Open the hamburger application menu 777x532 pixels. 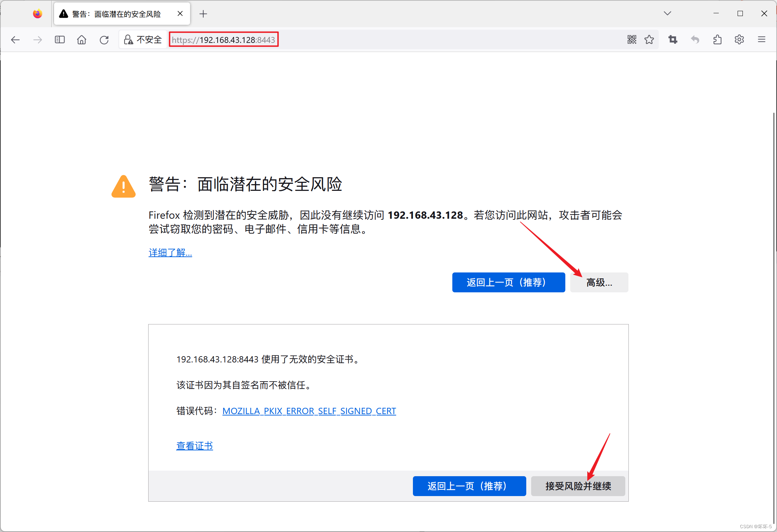click(x=761, y=39)
